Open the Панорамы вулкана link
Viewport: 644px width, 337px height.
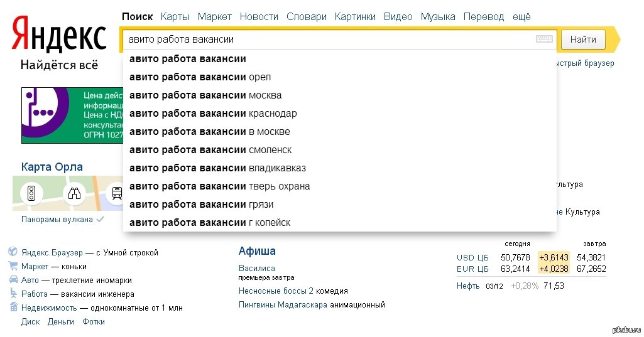[x=57, y=220]
